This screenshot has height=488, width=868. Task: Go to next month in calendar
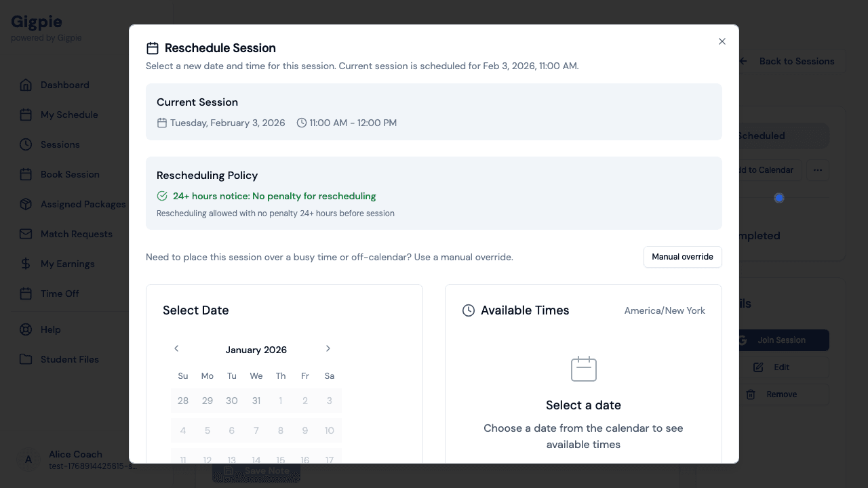pyautogui.click(x=328, y=348)
